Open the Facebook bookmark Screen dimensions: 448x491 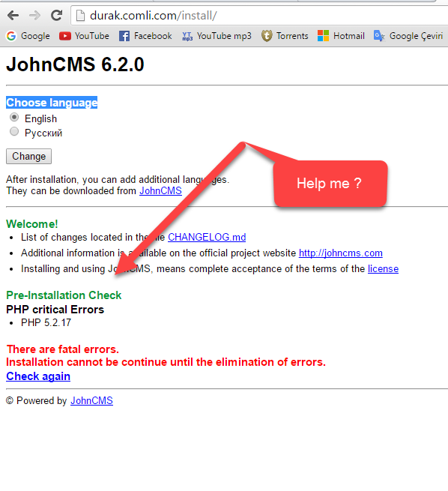click(145, 36)
